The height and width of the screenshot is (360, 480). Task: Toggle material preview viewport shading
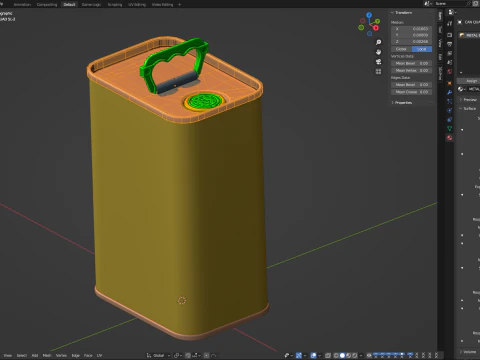[x=349, y=355]
